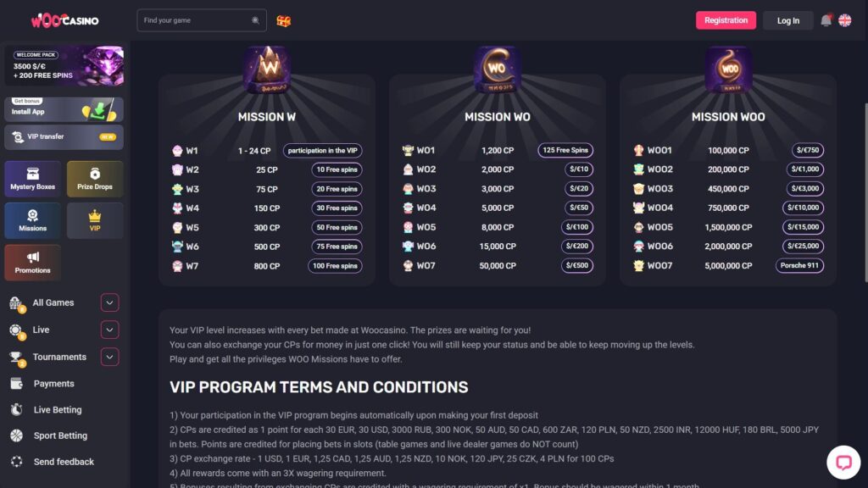Click the Mission WOO badge icon
Viewport: 868px width, 488px height.
tap(728, 69)
